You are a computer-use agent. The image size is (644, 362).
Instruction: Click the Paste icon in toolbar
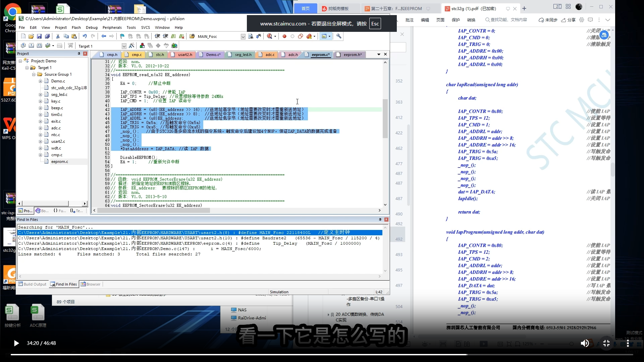tap(74, 36)
